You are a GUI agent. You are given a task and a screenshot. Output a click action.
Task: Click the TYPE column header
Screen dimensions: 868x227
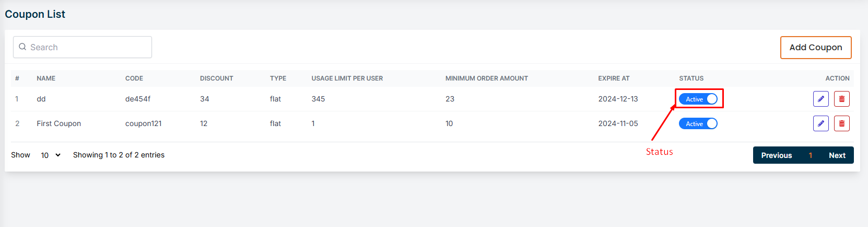(278, 78)
